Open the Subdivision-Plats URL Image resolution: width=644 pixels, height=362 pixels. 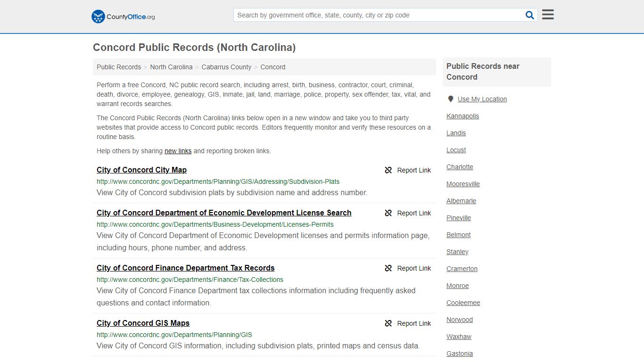tap(218, 181)
